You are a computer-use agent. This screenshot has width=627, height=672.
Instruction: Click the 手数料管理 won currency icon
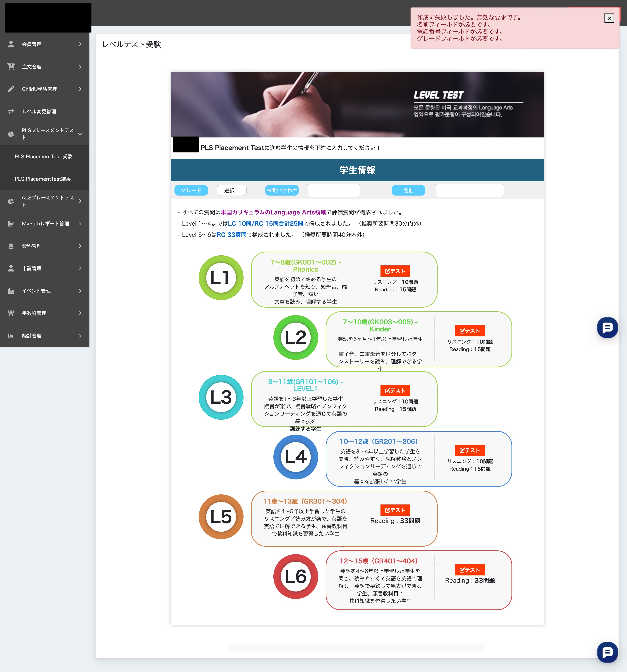coord(11,313)
